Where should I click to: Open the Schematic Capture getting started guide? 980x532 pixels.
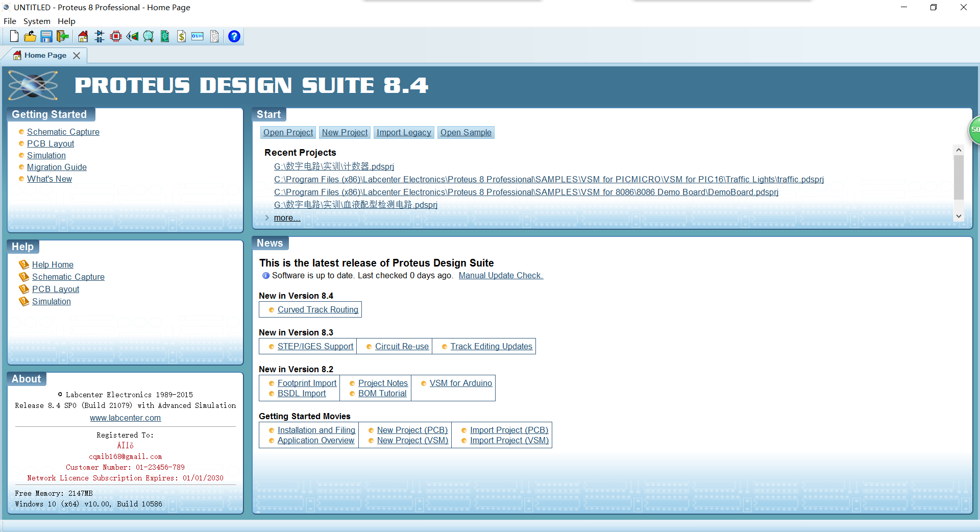pyautogui.click(x=63, y=132)
